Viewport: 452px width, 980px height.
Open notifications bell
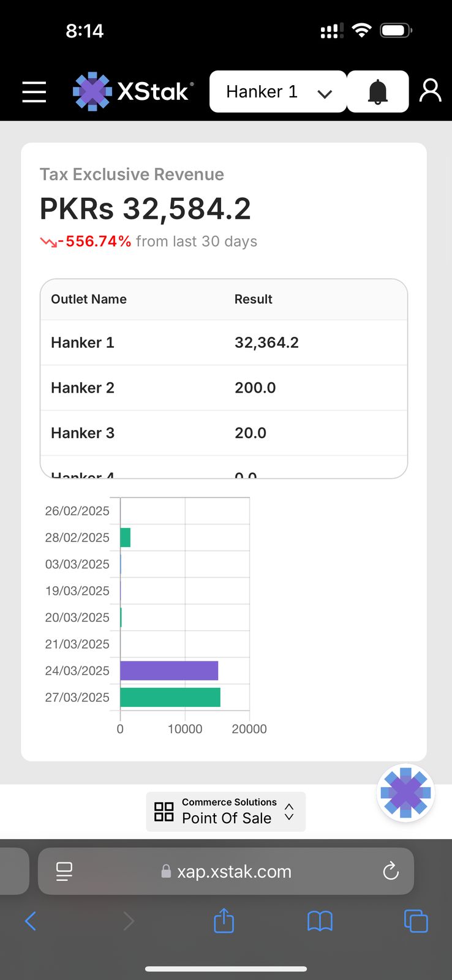378,92
